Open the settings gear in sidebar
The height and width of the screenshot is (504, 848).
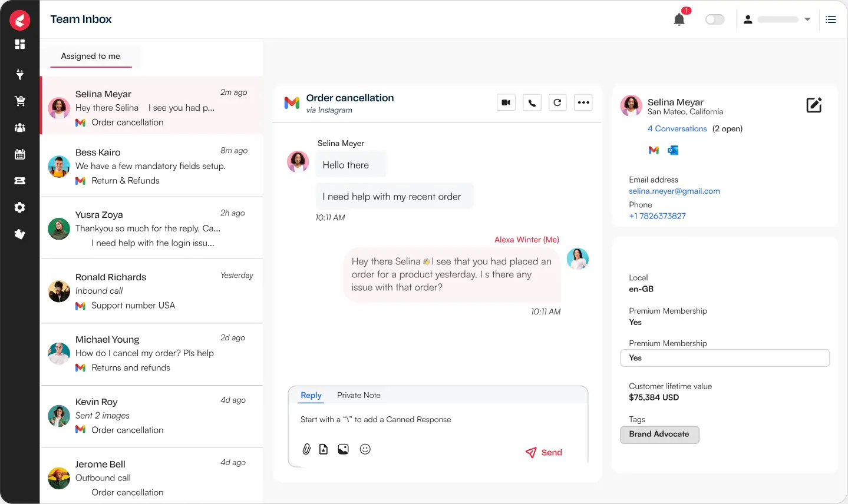20,207
